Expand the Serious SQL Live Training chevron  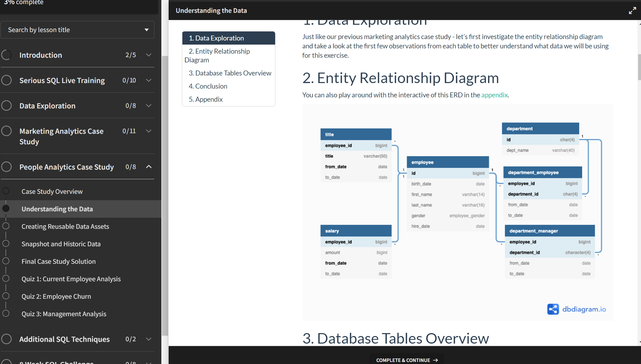149,80
